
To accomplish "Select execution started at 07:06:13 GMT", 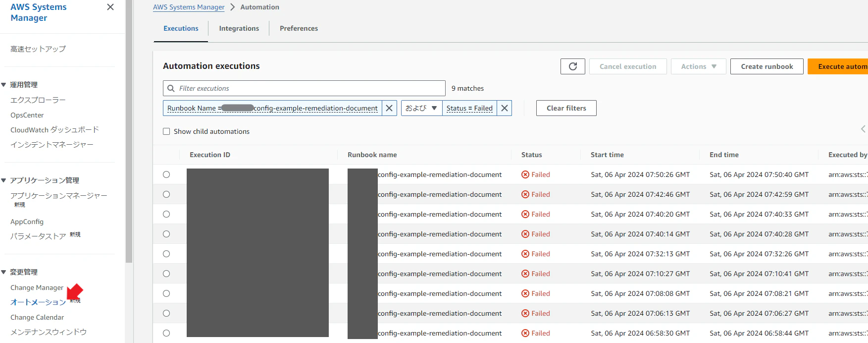I will [x=166, y=313].
